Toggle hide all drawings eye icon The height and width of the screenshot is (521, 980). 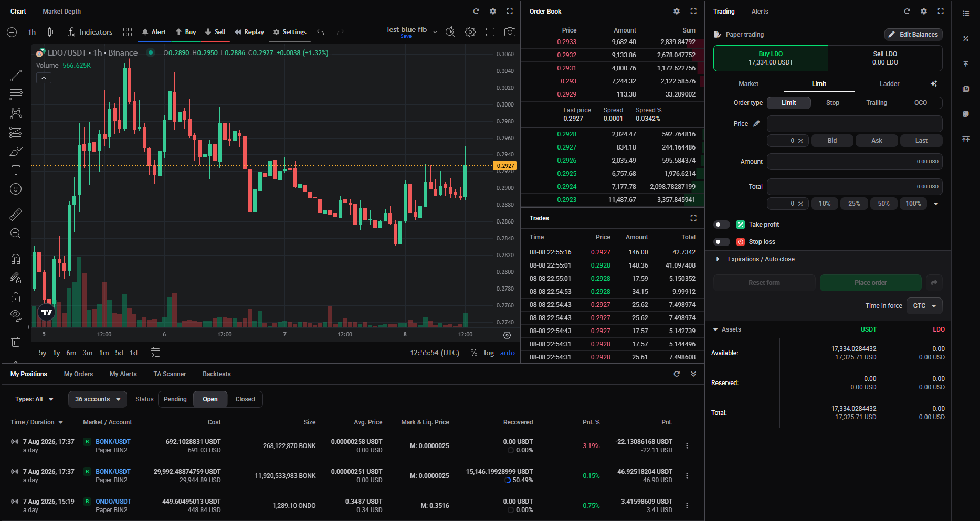point(16,315)
